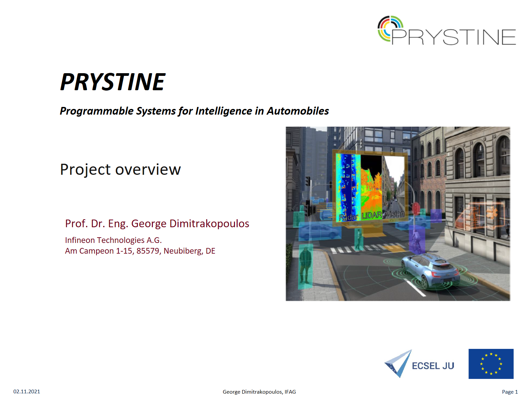
Task: Click the LiDAR label on the sensor panel
Action: click(x=371, y=216)
